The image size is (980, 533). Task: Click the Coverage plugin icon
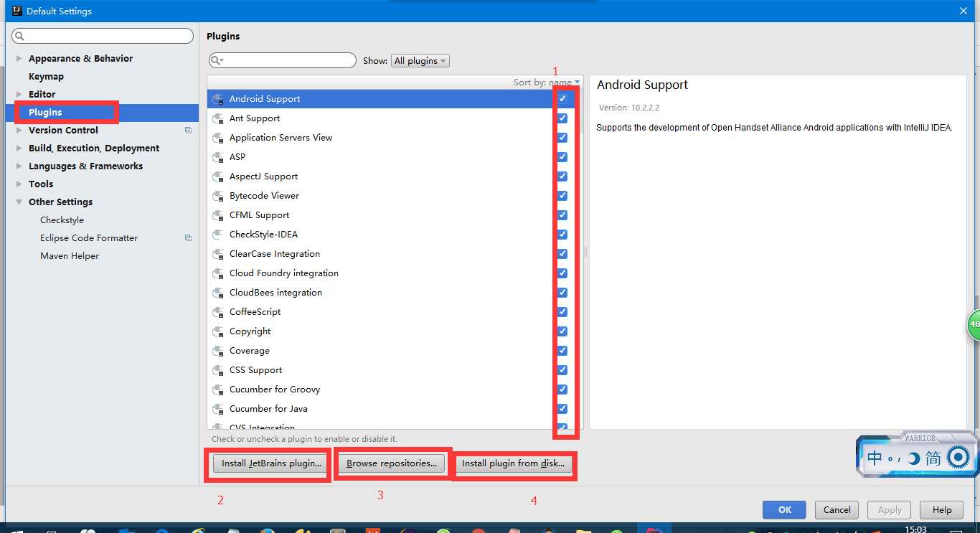pyautogui.click(x=218, y=351)
